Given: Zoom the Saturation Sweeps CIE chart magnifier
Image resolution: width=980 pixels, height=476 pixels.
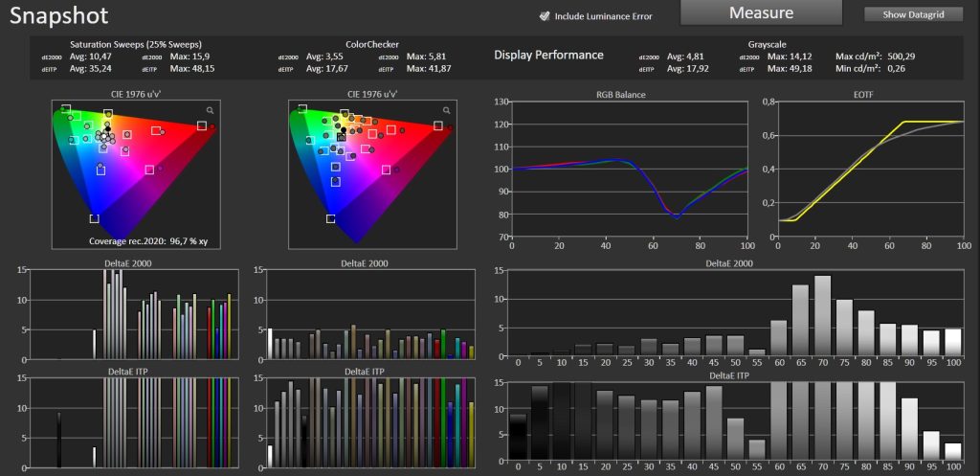Looking at the screenshot, I should [x=210, y=110].
